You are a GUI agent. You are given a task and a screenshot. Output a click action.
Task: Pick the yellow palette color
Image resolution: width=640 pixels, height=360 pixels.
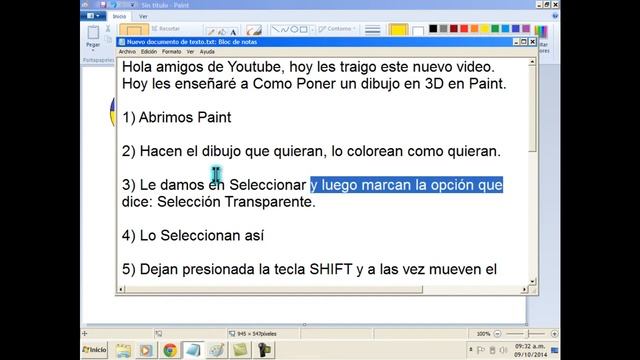484,29
